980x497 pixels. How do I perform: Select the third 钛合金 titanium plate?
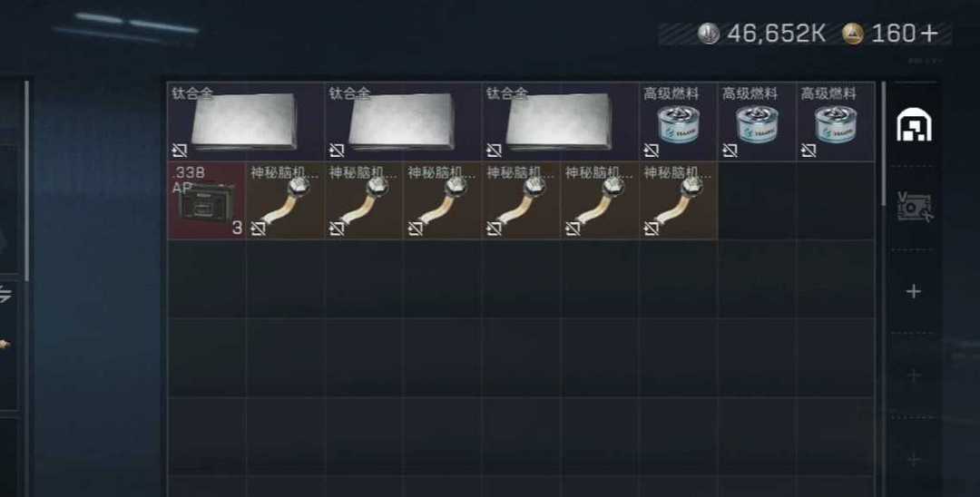coord(561,122)
